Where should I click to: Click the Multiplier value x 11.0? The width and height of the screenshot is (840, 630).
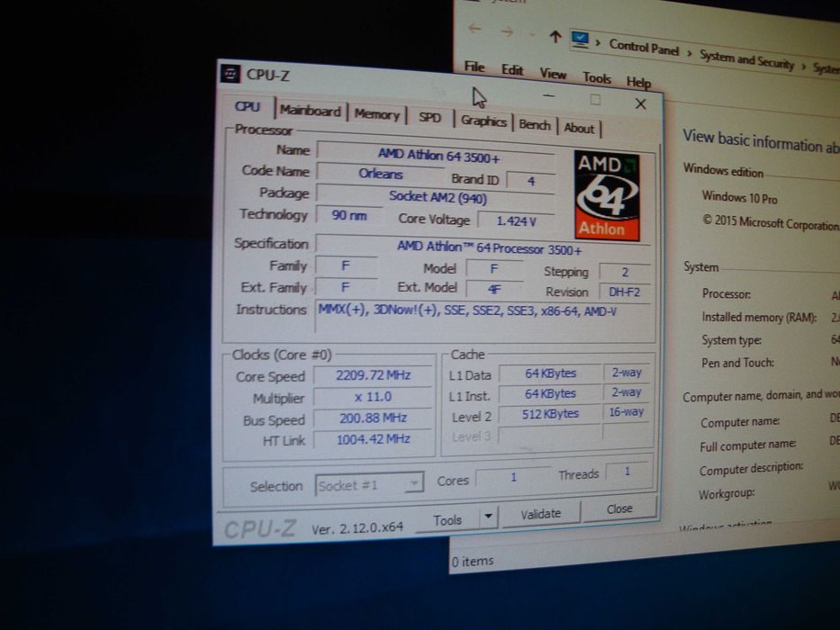pyautogui.click(x=373, y=396)
